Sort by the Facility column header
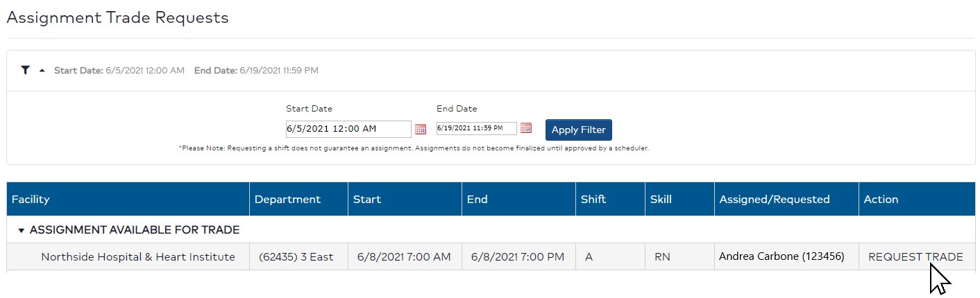 click(x=31, y=199)
